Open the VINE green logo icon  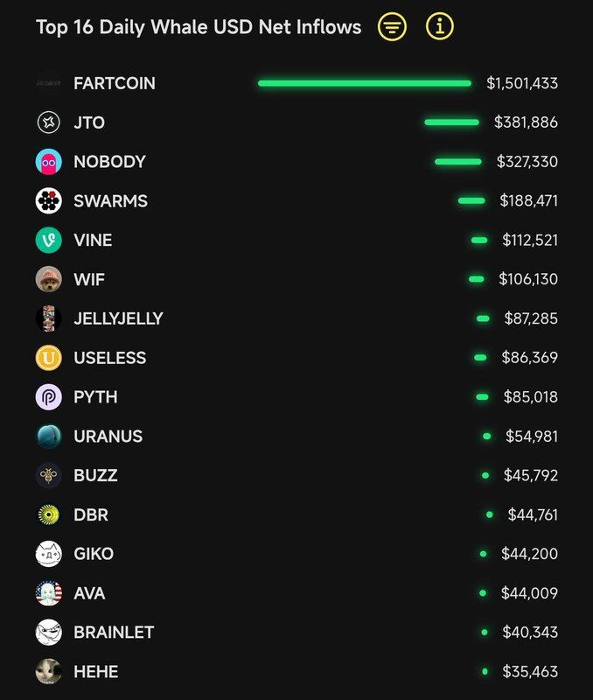48,241
